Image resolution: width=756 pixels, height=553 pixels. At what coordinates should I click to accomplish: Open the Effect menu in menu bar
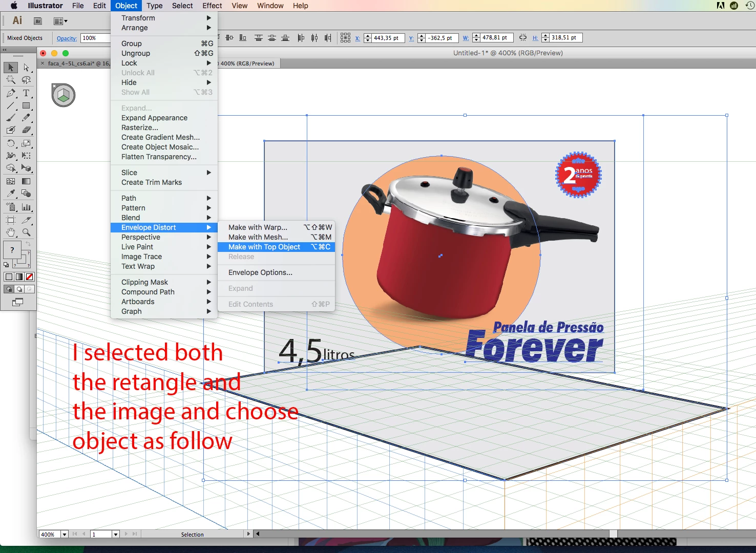click(x=212, y=6)
